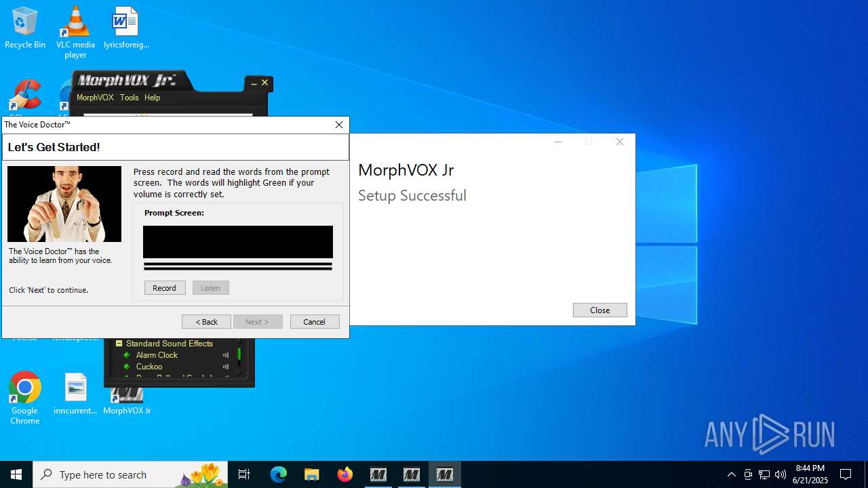Select the Google Chrome desktop icon
This screenshot has height=488, width=868.
click(25, 398)
